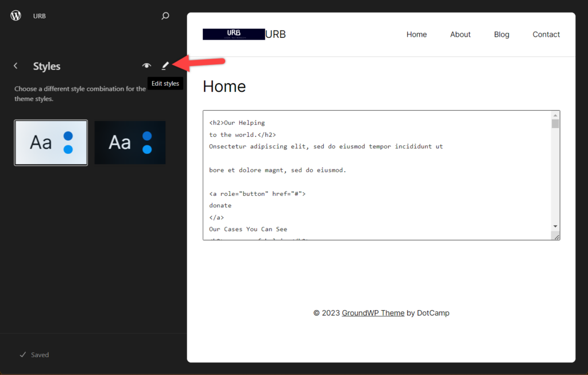Click the Home page heading in the preview
Screen dimensions: 588x375
(x=224, y=86)
